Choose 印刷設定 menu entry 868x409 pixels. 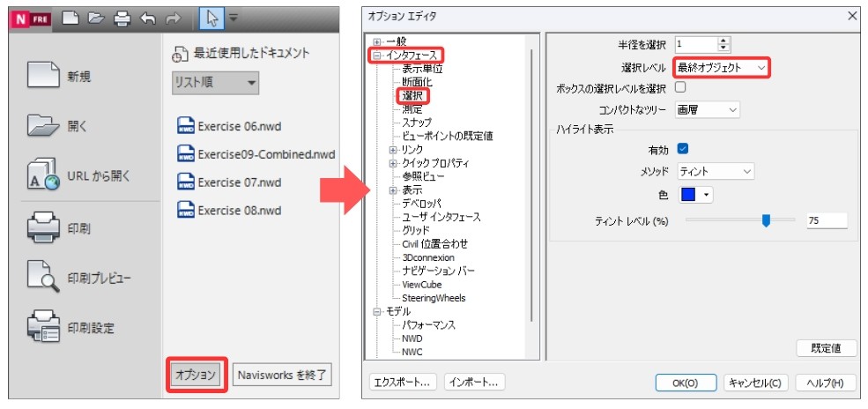coord(70,328)
